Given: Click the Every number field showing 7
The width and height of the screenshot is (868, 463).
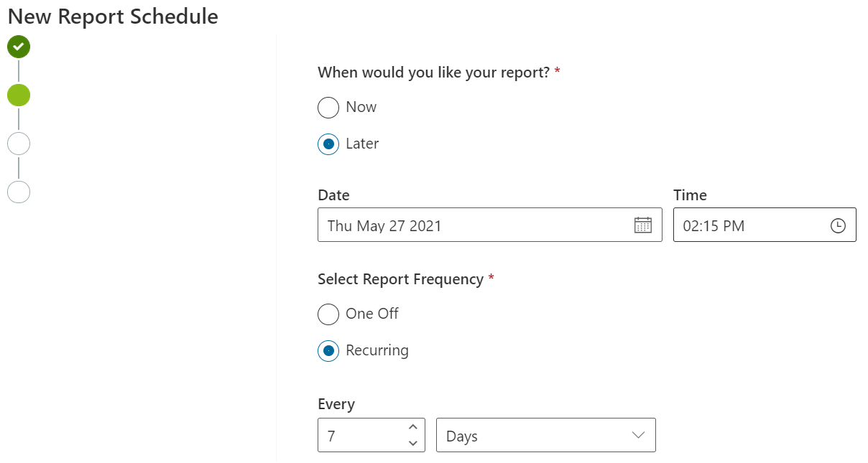Looking at the screenshot, I should [359, 436].
